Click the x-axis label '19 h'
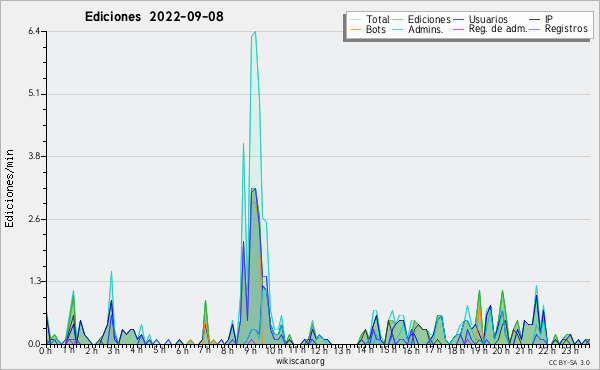 (479, 350)
